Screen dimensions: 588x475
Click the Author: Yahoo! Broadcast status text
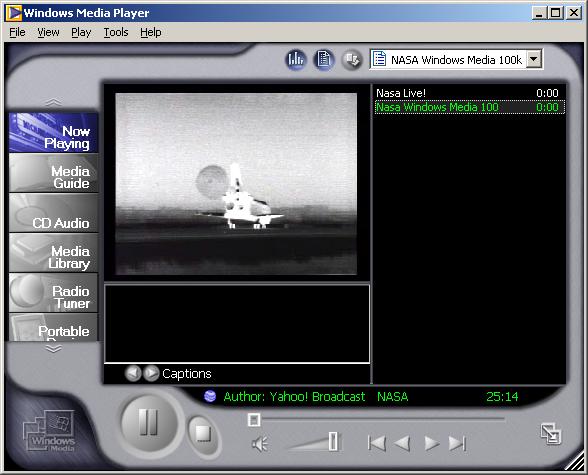294,397
